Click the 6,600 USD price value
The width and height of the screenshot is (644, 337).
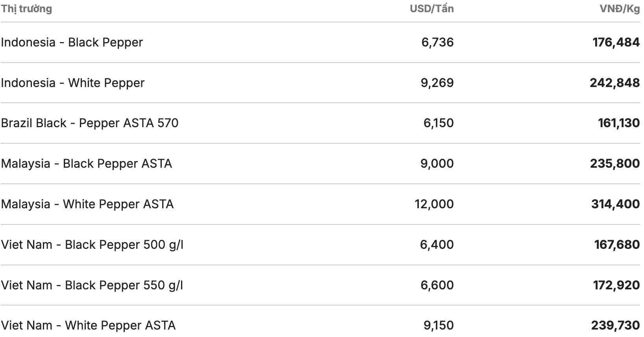437,285
